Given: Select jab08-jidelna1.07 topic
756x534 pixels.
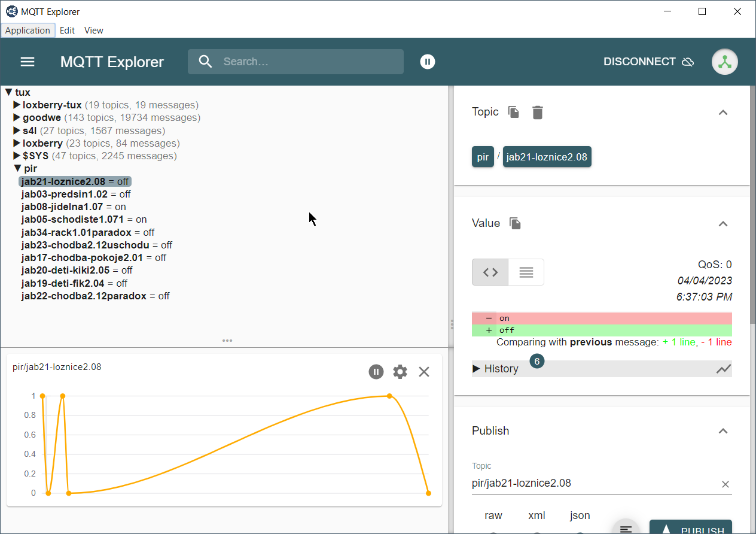Looking at the screenshot, I should 74,207.
